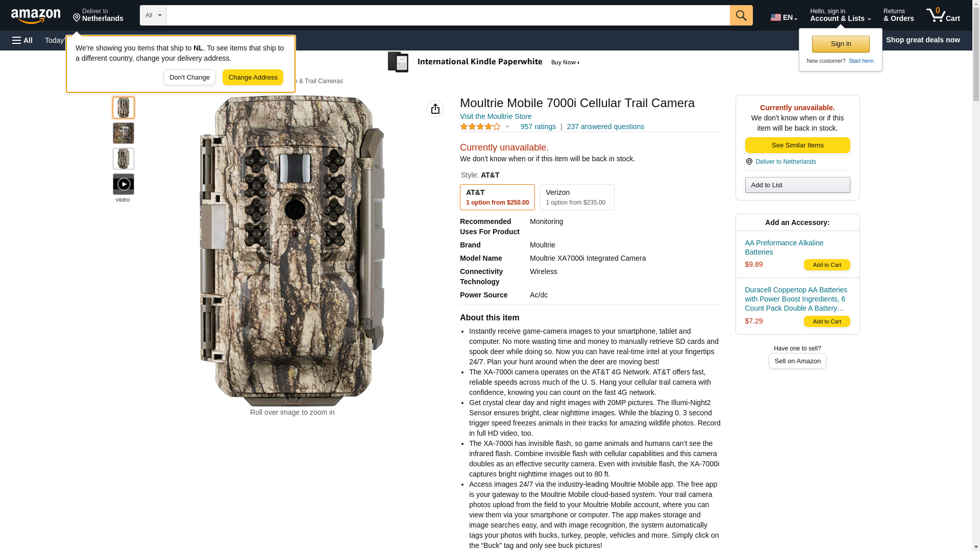Click Shop great deals now
The height and width of the screenshot is (551, 980).
point(922,40)
